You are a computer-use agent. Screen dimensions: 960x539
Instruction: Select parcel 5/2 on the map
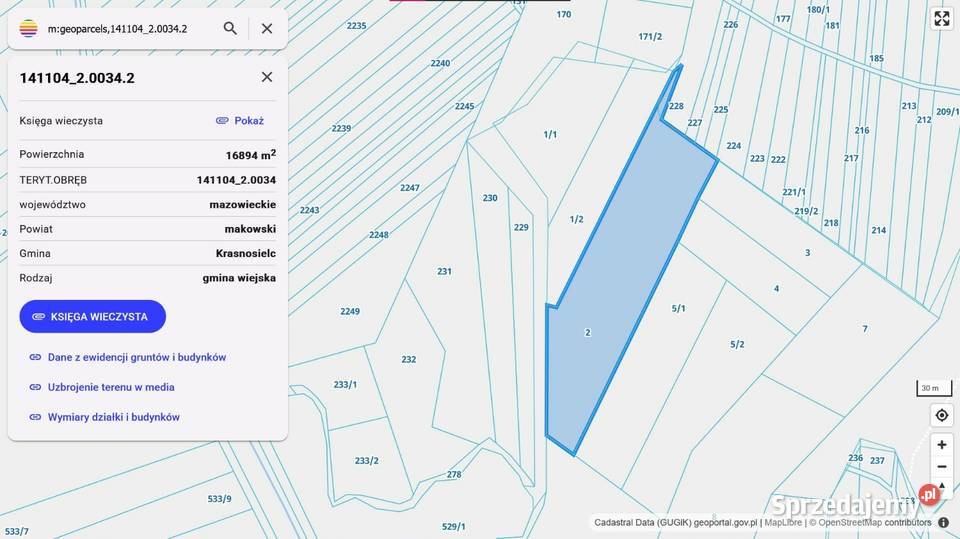coord(737,344)
